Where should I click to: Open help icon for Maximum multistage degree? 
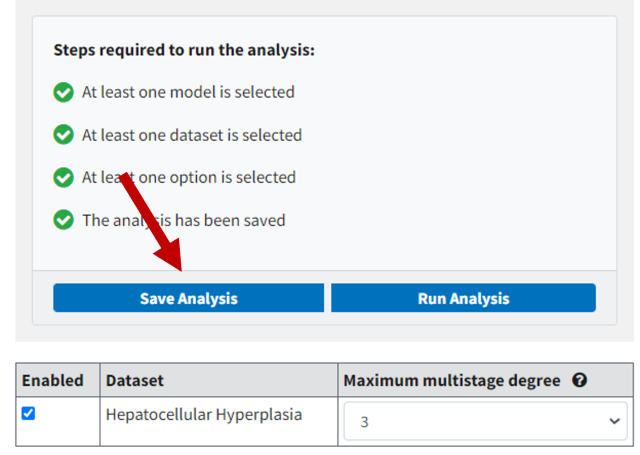[579, 381]
